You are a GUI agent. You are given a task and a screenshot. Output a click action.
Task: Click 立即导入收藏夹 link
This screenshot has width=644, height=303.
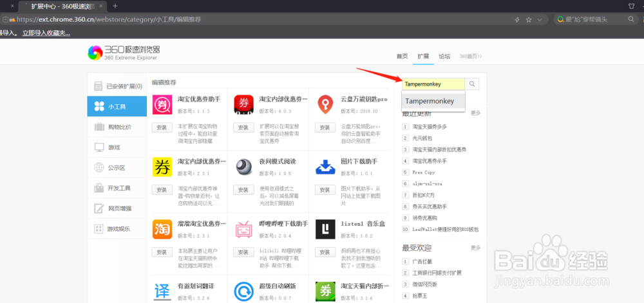(x=46, y=33)
